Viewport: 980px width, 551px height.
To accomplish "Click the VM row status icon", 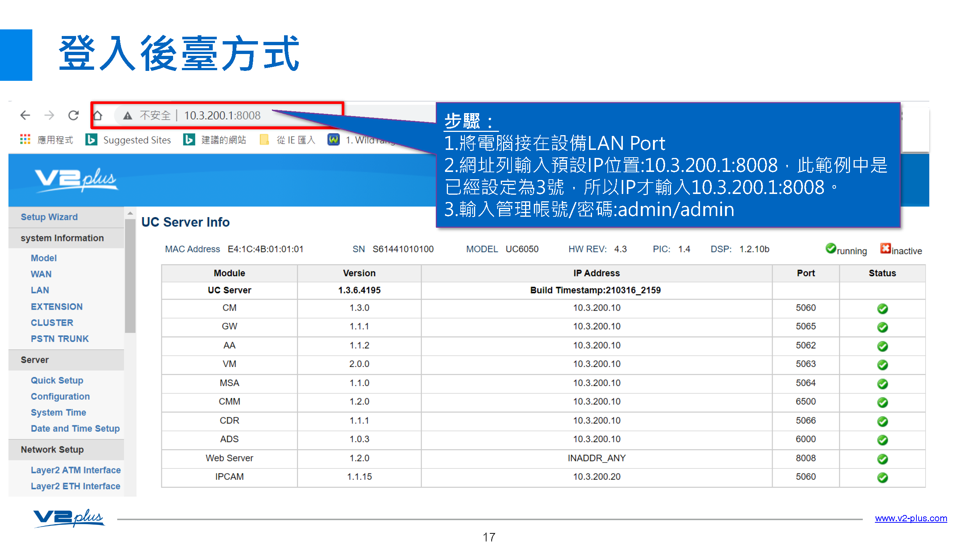I will point(883,365).
